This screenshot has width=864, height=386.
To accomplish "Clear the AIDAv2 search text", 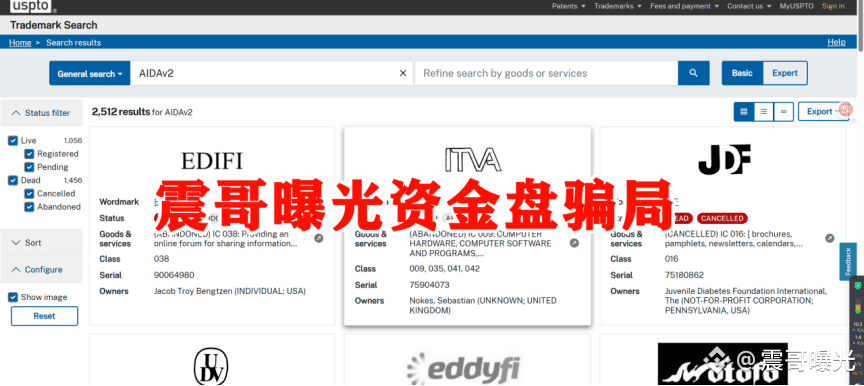I will [403, 73].
